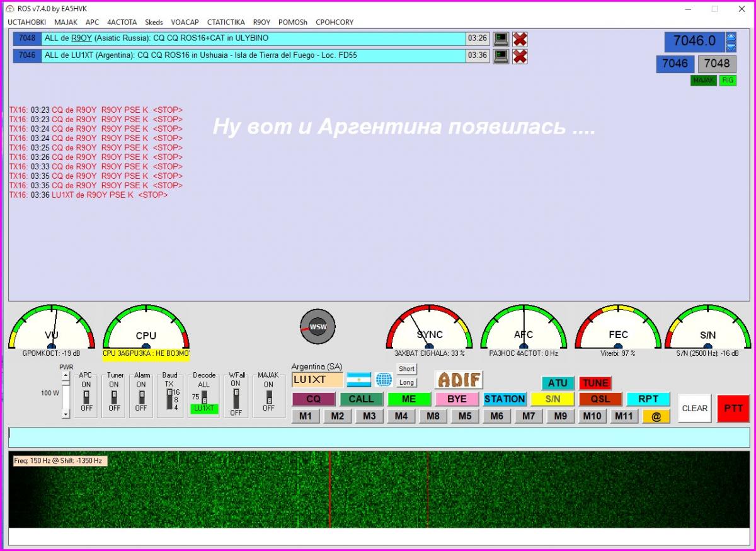Toggle the APC on/off switch

pos(86,396)
